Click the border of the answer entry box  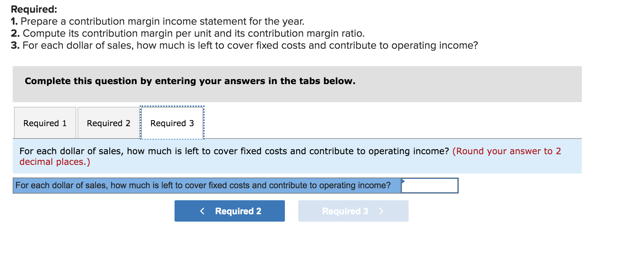pos(430,180)
